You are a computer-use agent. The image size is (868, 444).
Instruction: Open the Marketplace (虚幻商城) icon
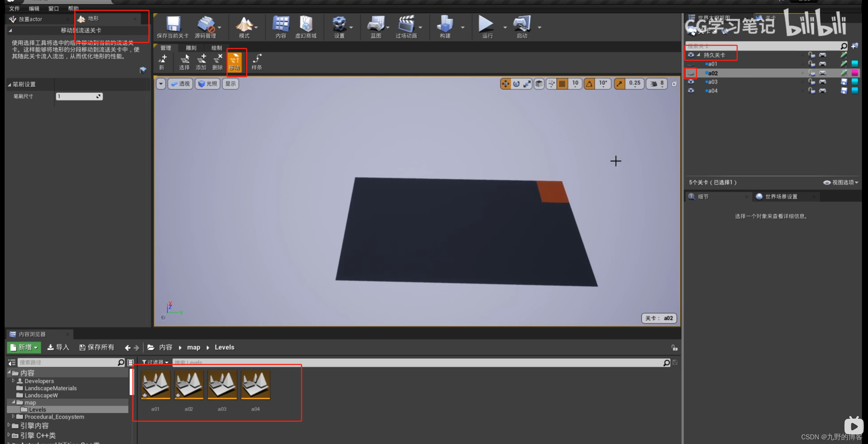tap(306, 24)
